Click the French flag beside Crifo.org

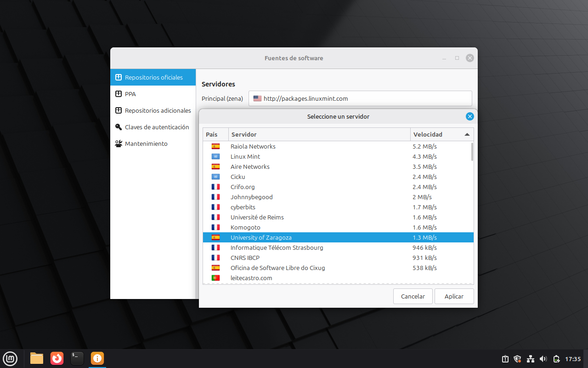point(215,187)
